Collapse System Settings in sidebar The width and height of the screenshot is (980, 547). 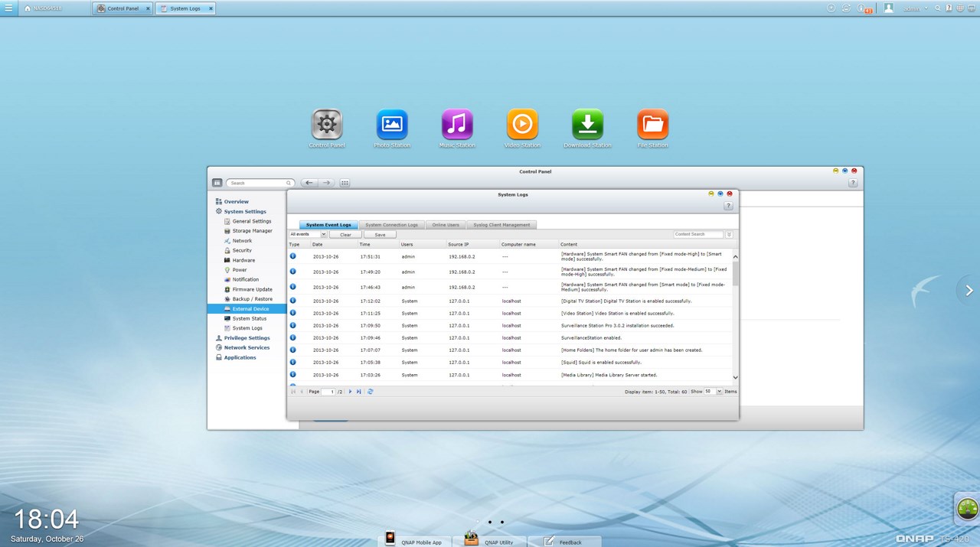coord(245,212)
